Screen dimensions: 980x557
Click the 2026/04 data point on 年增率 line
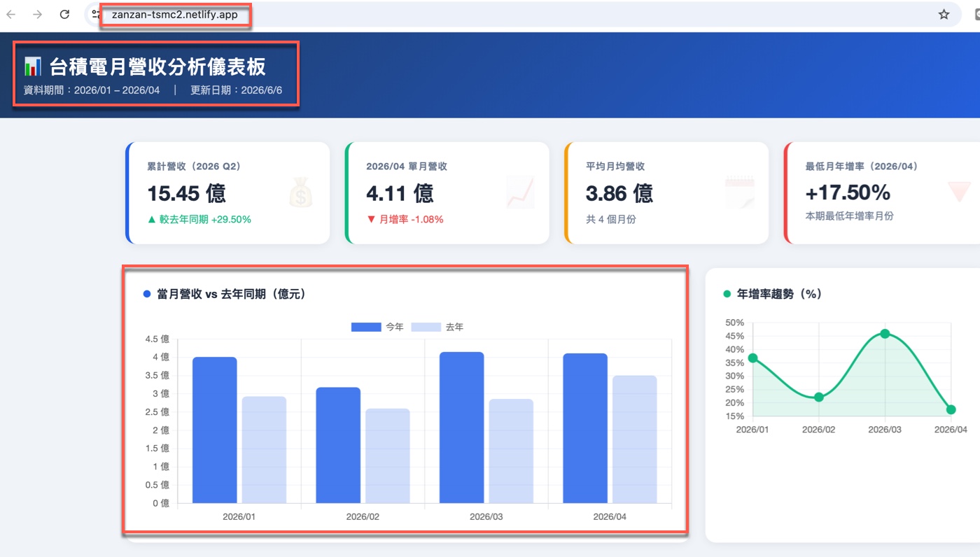pos(951,409)
